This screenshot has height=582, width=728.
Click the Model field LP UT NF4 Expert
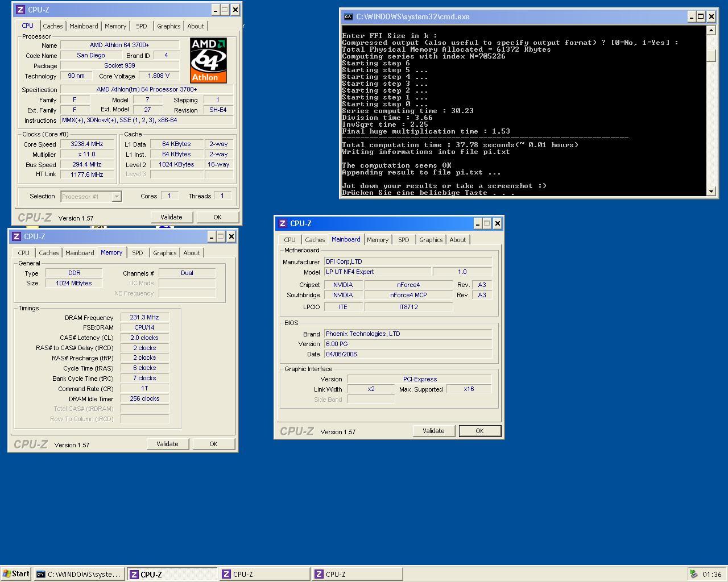click(x=378, y=272)
